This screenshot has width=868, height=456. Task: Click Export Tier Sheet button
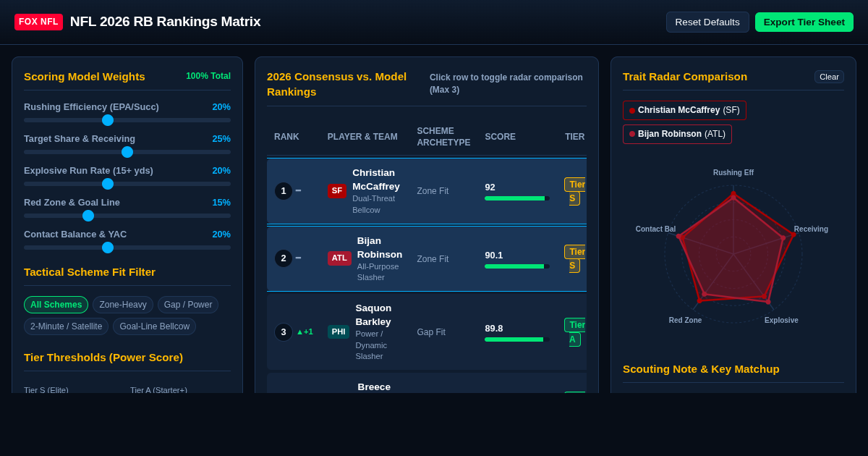pos(804,22)
